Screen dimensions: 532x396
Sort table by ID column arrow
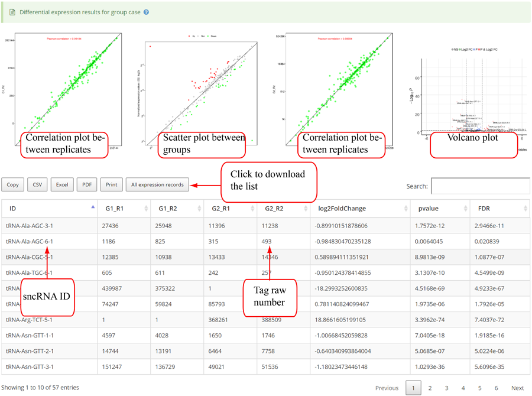tap(92, 207)
